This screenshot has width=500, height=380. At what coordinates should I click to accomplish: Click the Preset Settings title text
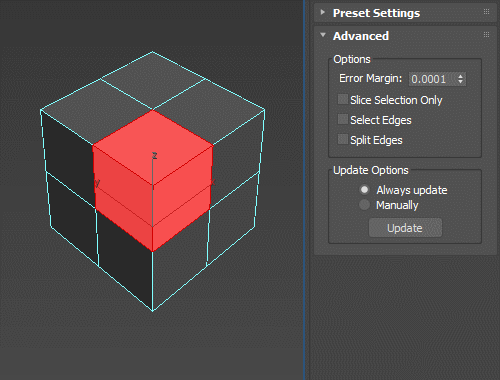[376, 13]
